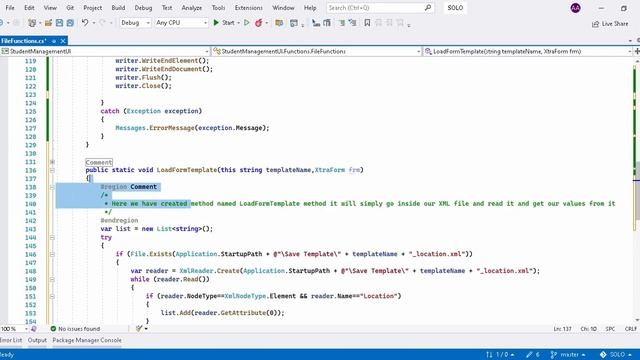Screen dimensions: 640x360
Task: Click Start Without Debugging outline arrow
Action: pos(247,23)
